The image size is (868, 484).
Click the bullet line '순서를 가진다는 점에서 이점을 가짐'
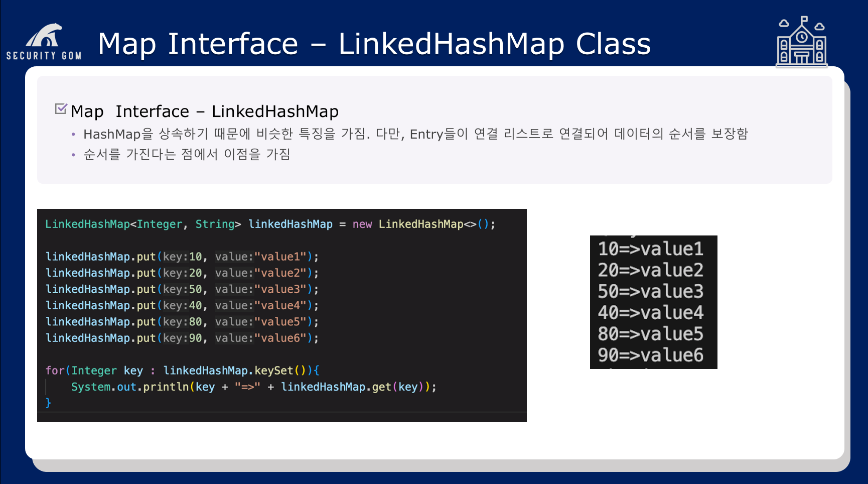click(187, 154)
